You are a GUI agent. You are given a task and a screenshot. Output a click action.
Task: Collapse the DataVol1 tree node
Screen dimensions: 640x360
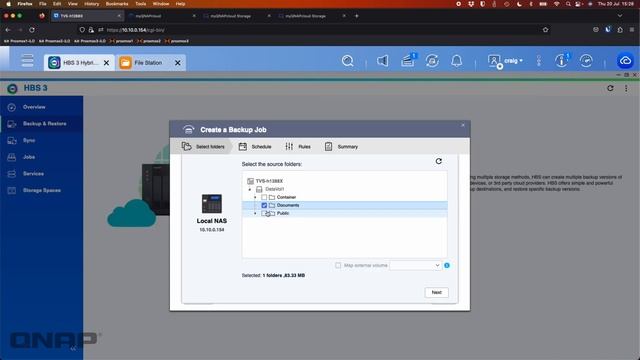(x=250, y=189)
